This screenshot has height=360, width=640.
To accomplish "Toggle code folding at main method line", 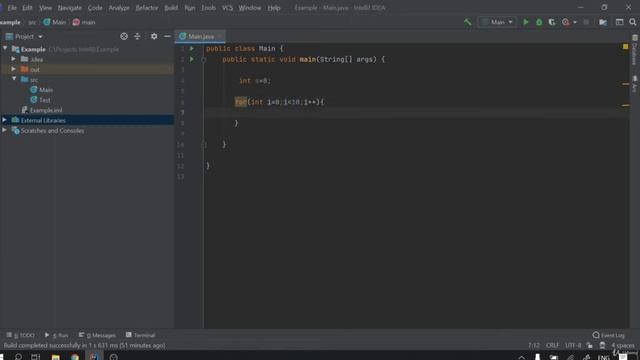I will coord(204,60).
